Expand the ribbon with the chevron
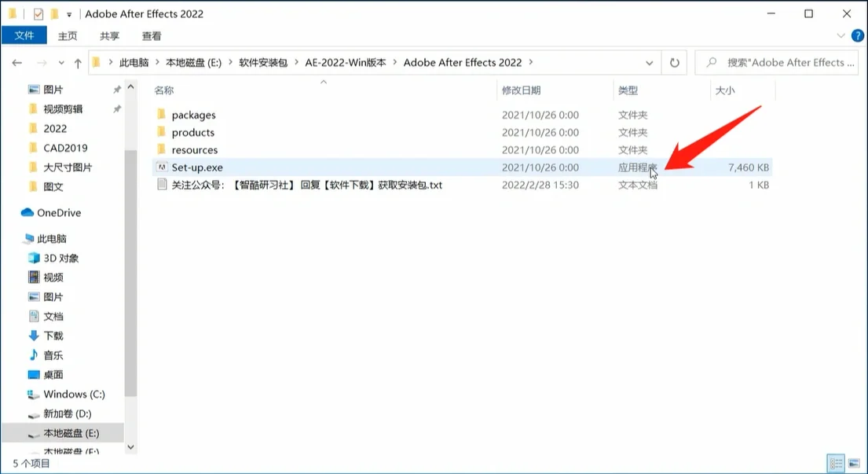The width and height of the screenshot is (868, 474). [x=840, y=35]
